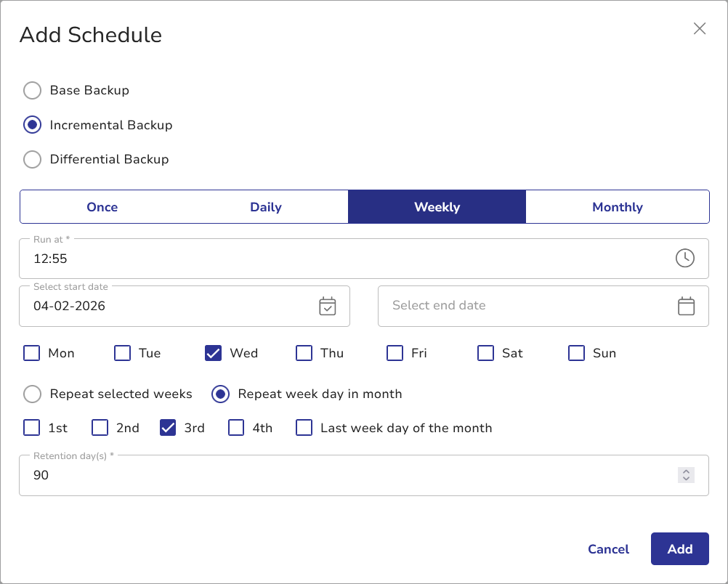Switch to the Daily schedule tab
Viewport: 728px width, 584px height.
(x=266, y=207)
